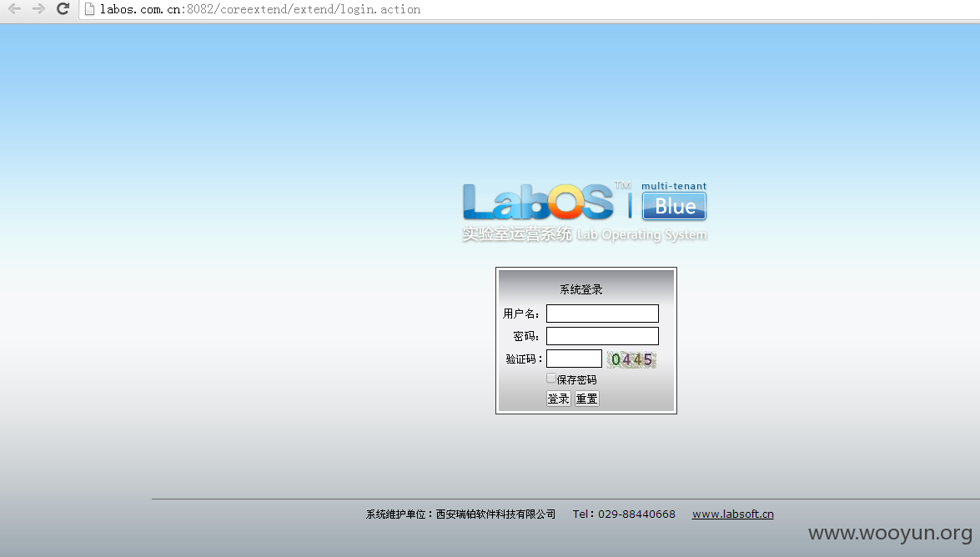This screenshot has width=980, height=557.
Task: Focus the 密码 password field
Action: [x=602, y=336]
